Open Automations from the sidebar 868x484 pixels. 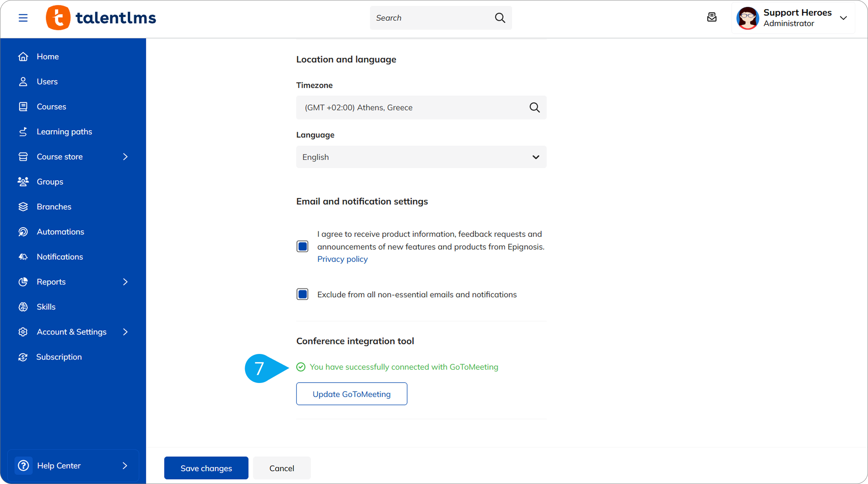click(x=60, y=232)
